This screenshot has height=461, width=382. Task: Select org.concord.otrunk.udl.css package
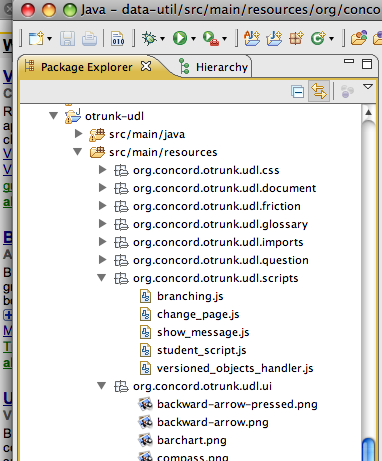[x=206, y=170]
